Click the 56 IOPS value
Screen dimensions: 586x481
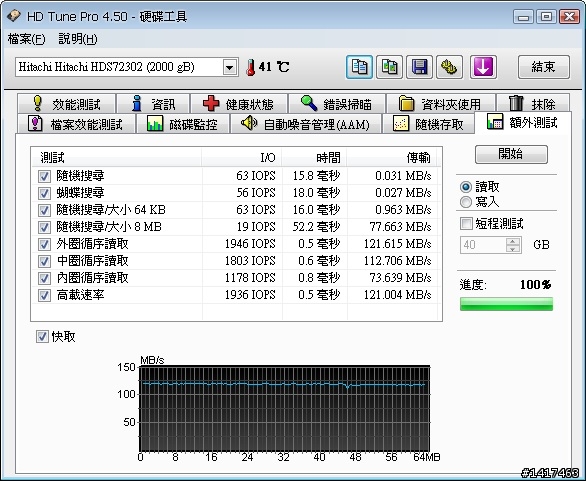coord(256,193)
